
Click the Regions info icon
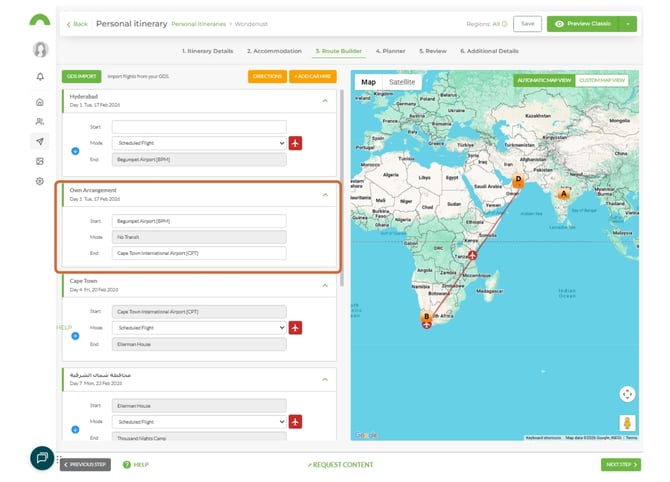(x=505, y=24)
